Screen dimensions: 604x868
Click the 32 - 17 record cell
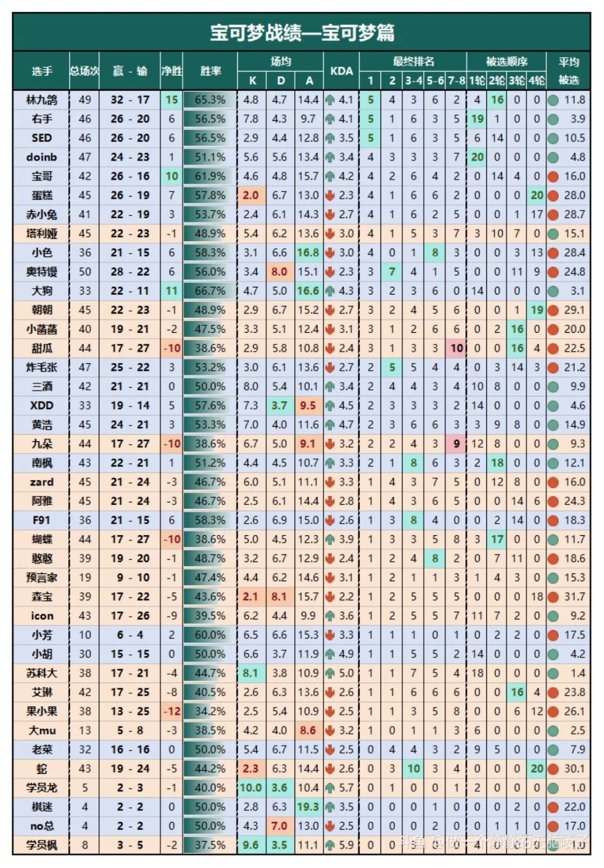[x=130, y=100]
